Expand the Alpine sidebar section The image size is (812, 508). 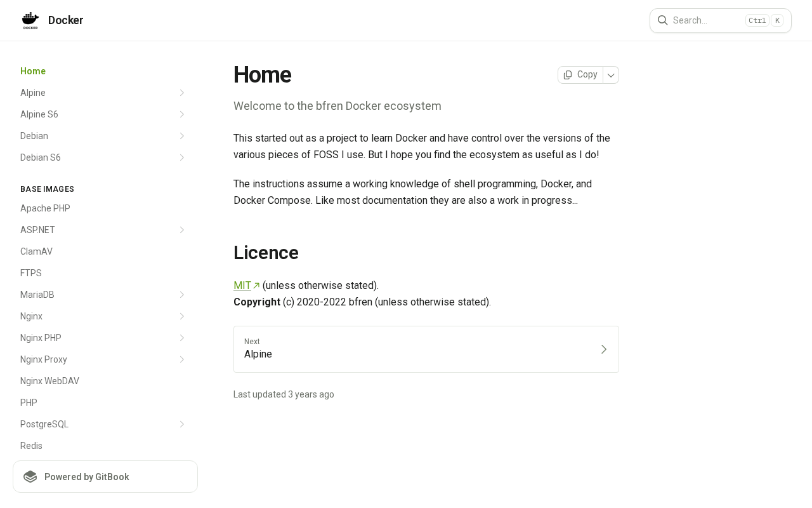coord(181,93)
